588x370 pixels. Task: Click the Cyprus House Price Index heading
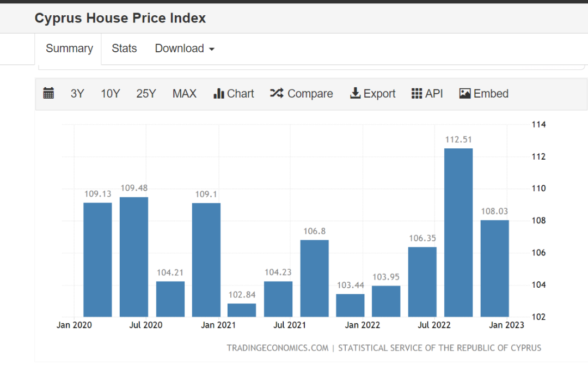pos(120,18)
